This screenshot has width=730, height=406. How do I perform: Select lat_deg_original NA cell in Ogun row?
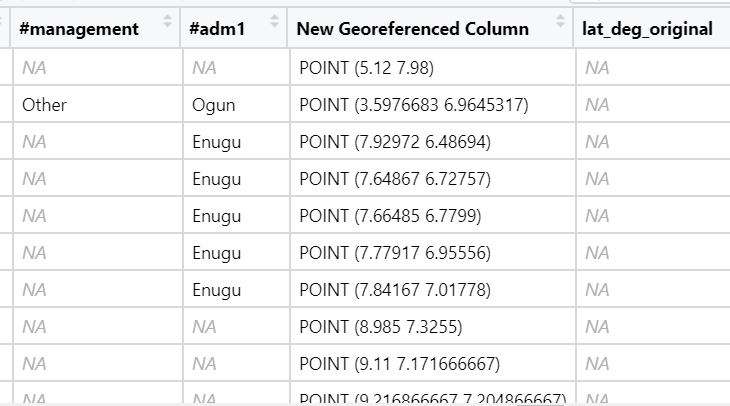(597, 105)
